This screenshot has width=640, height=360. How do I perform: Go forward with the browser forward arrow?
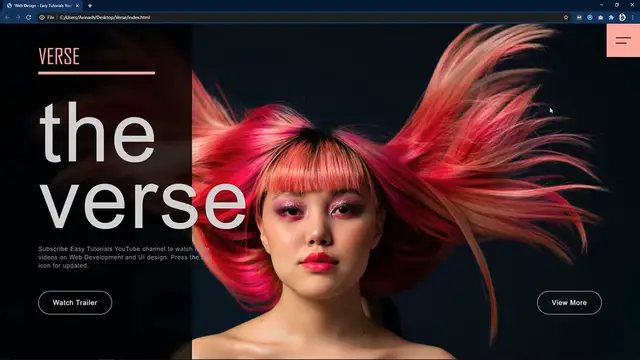[x=18, y=18]
